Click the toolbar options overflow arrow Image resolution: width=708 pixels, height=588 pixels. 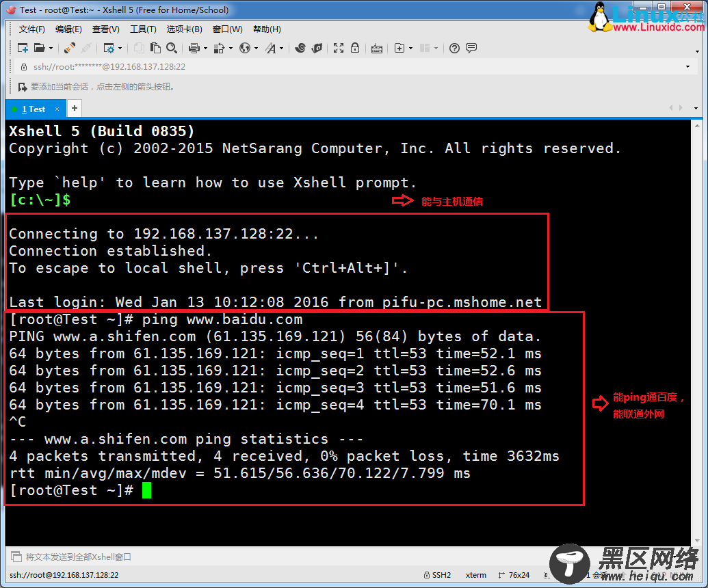click(698, 51)
